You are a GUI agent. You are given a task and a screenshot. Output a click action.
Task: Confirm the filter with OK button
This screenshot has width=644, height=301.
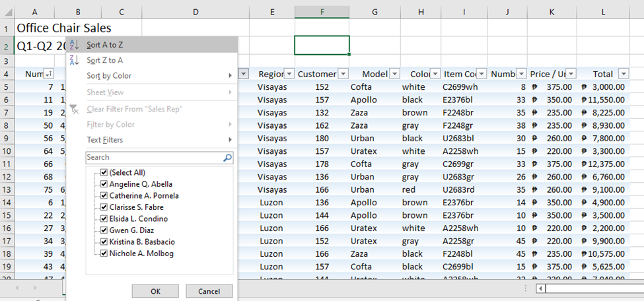coord(155,291)
